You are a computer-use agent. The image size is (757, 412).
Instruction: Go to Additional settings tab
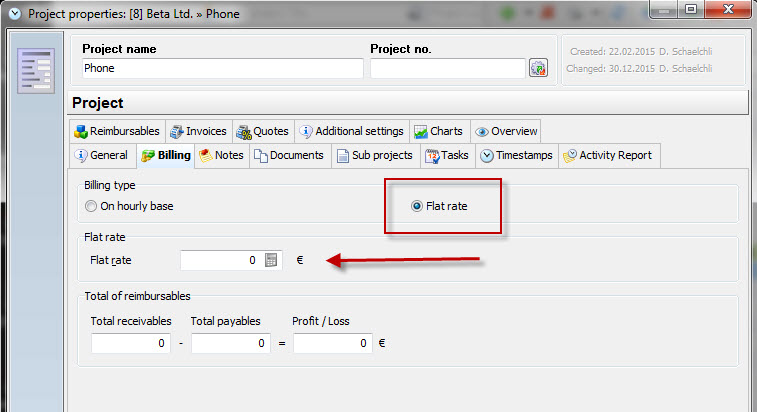(351, 131)
